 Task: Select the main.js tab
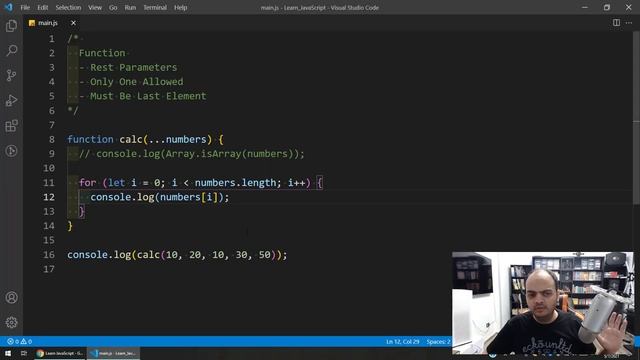52,23
